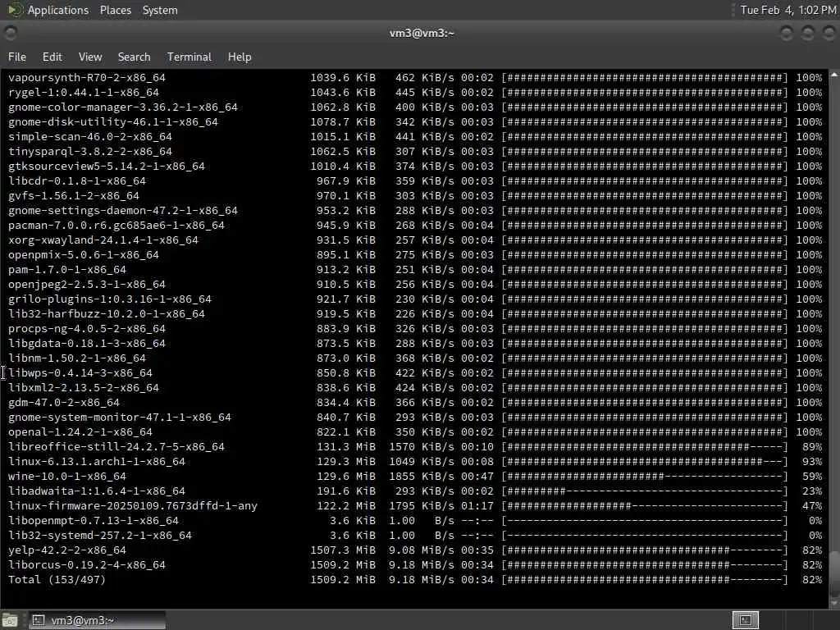Screen dimensions: 840x630
Task: Click simple-scan-46.0-2-x86_64 text
Action: (x=90, y=137)
